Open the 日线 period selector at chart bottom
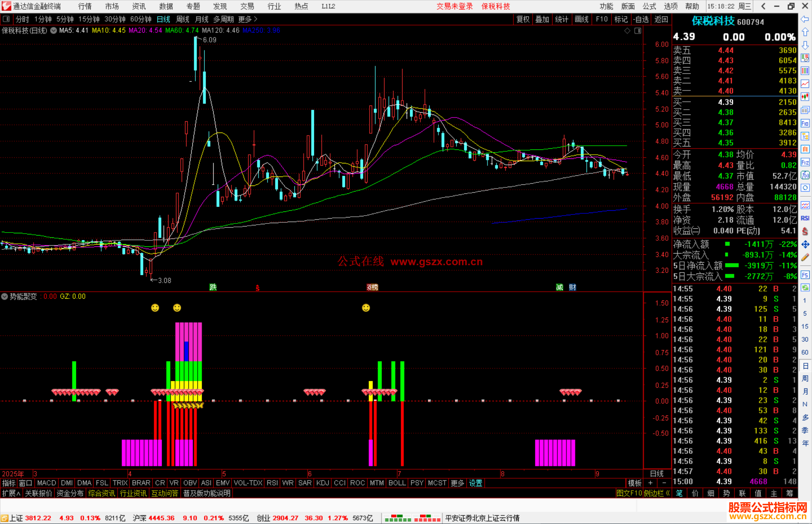812x524 pixels. click(x=657, y=474)
